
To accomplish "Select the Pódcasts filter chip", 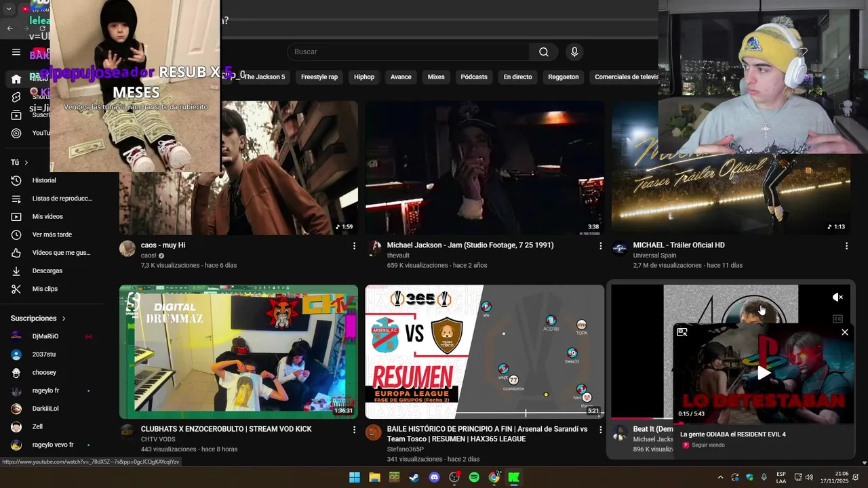I will (474, 77).
